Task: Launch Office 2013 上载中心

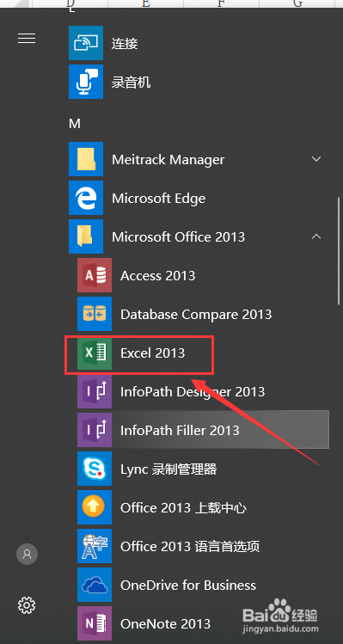Action: pos(199,507)
